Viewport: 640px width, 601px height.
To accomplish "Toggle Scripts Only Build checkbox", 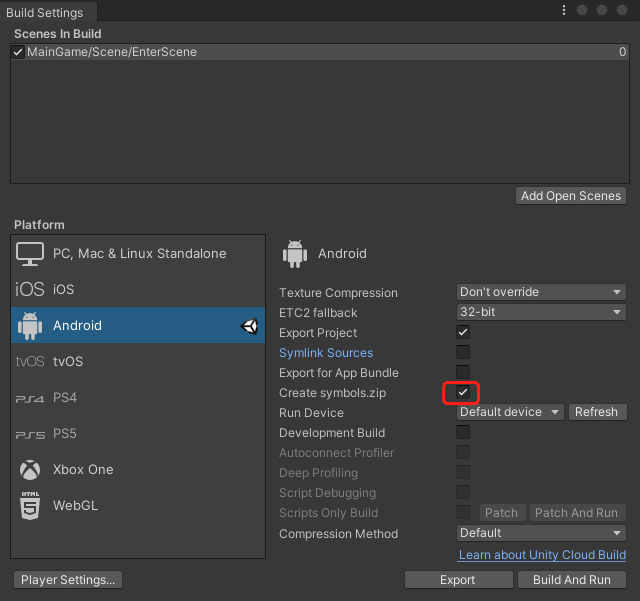I will click(x=463, y=512).
